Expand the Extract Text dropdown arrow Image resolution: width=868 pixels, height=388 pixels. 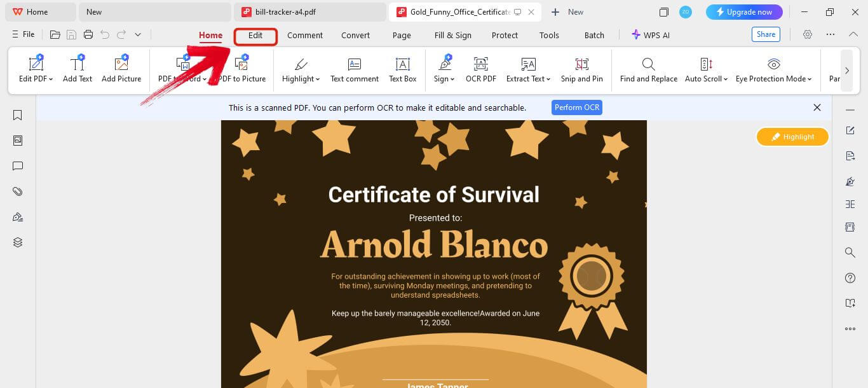(548, 80)
